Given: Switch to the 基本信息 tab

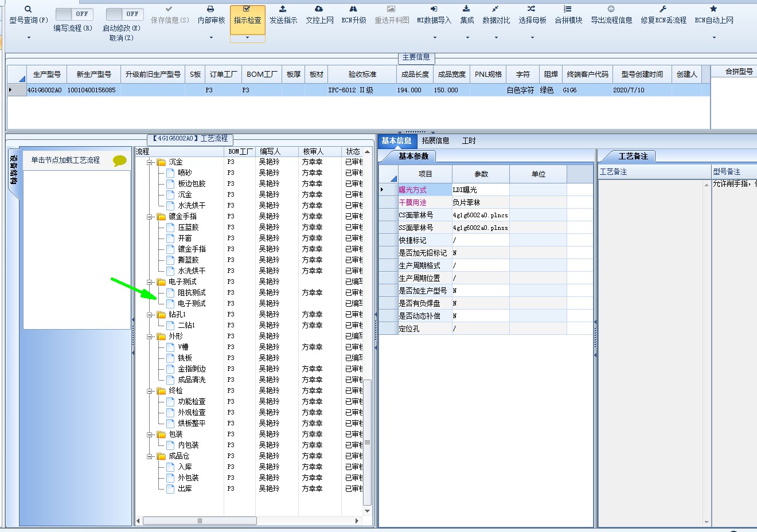Looking at the screenshot, I should coord(396,140).
